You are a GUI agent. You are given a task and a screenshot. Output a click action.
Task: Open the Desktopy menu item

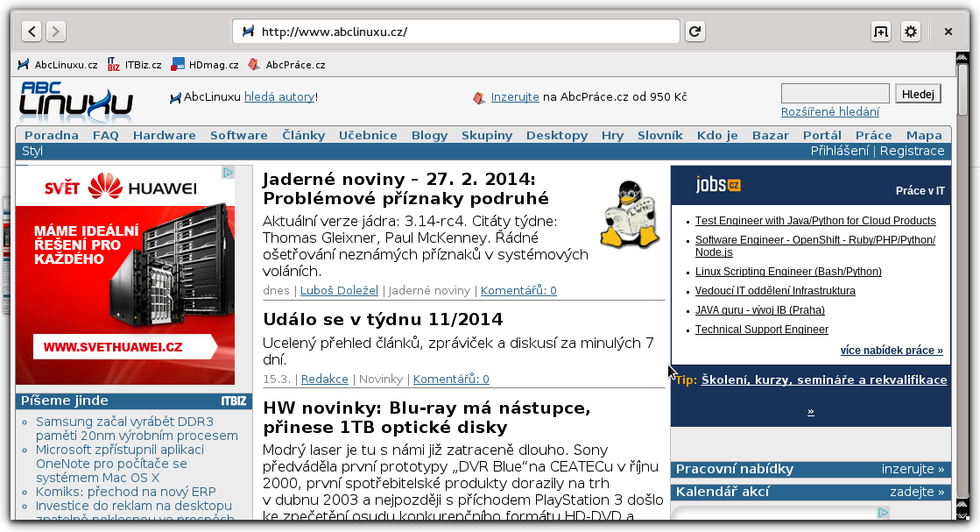557,135
